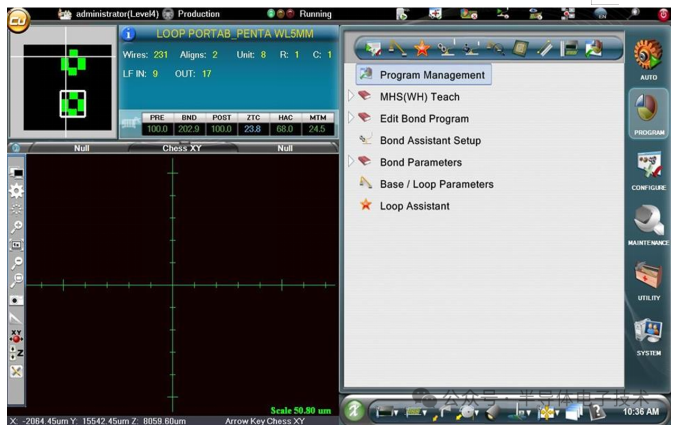Click the MAINTENANCE wrench icon
The width and height of the screenshot is (675, 429).
point(647,222)
